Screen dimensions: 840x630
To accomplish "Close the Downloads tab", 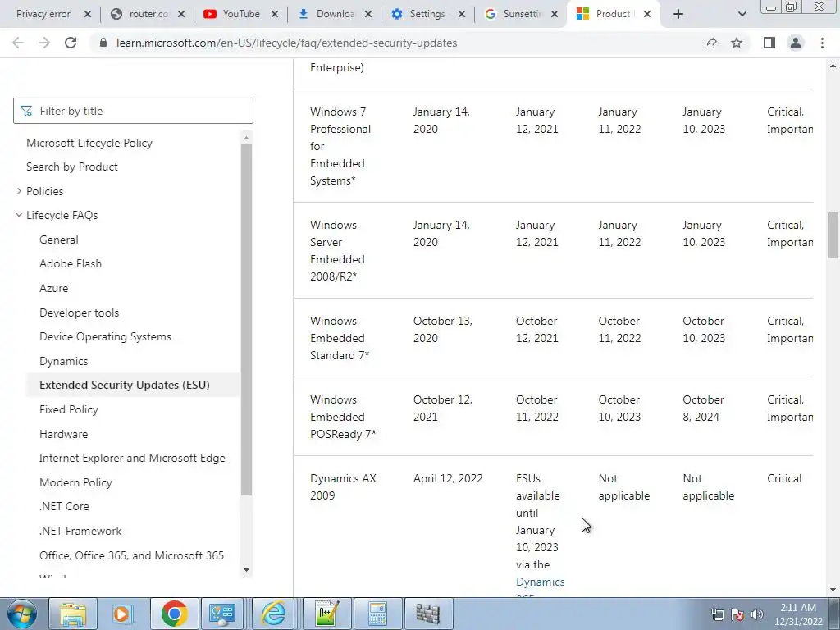I will click(368, 14).
